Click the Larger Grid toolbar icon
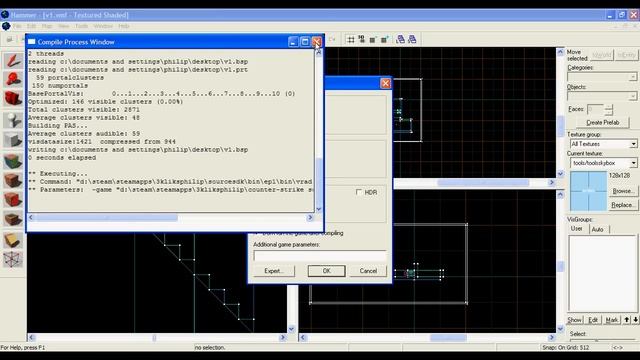The height and width of the screenshot is (360, 640). [384, 40]
